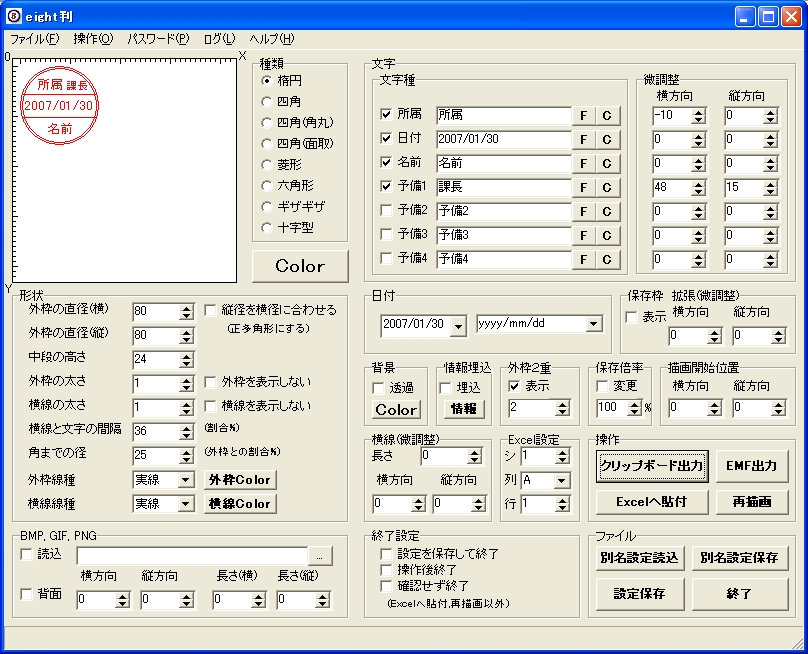Click the クリップボード出力 button

coord(652,466)
